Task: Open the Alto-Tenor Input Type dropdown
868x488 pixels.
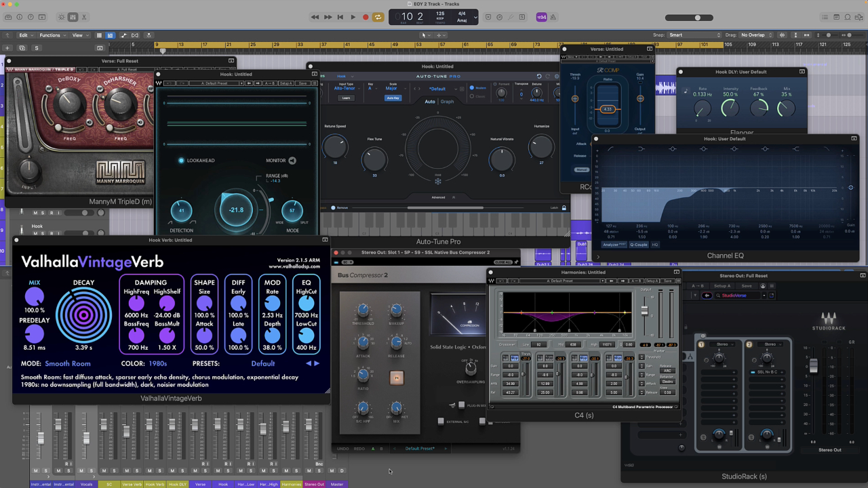Action: point(344,88)
